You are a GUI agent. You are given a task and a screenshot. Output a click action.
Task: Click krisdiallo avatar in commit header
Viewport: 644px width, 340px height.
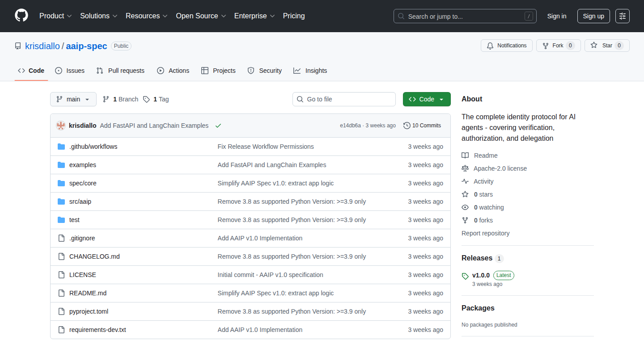click(x=61, y=126)
